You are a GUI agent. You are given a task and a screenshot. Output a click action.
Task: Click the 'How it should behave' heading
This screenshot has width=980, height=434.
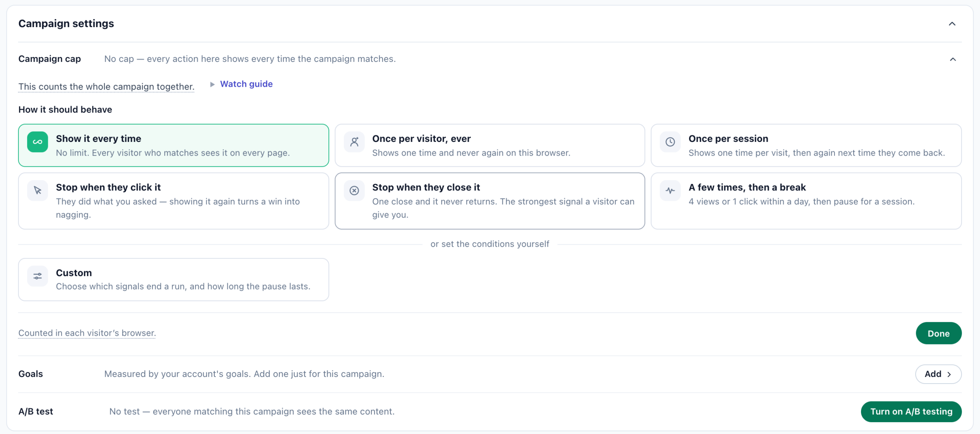point(65,110)
